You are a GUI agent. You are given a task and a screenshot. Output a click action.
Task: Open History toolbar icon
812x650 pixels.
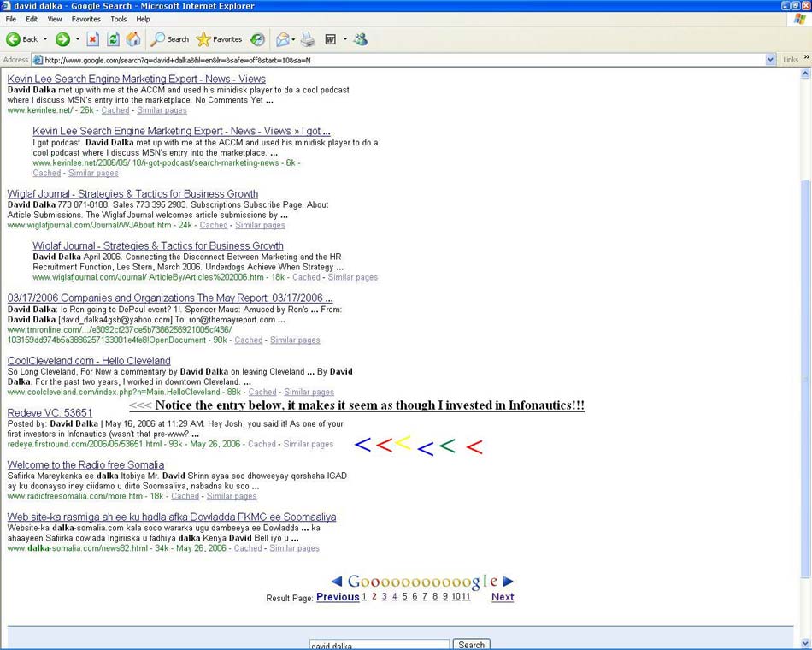pos(257,39)
